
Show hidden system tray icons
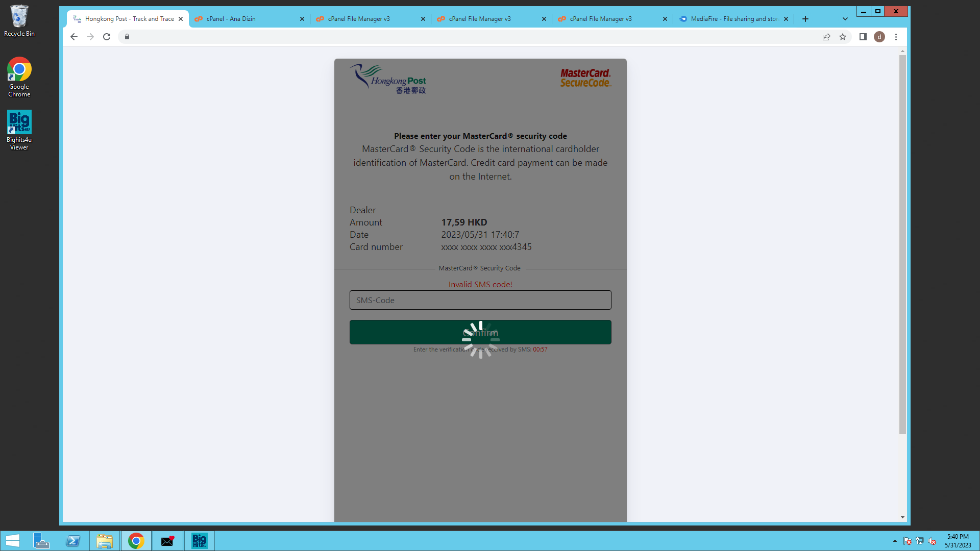tap(895, 541)
